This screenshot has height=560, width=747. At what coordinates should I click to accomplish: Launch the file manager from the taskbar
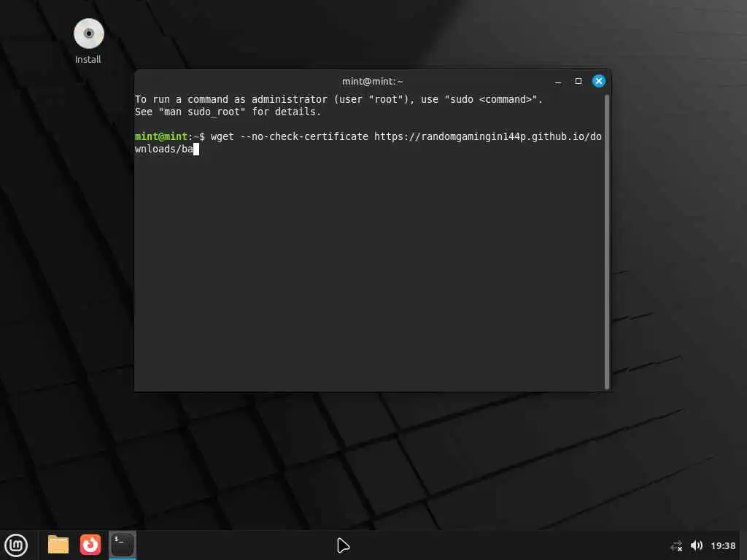(x=58, y=545)
